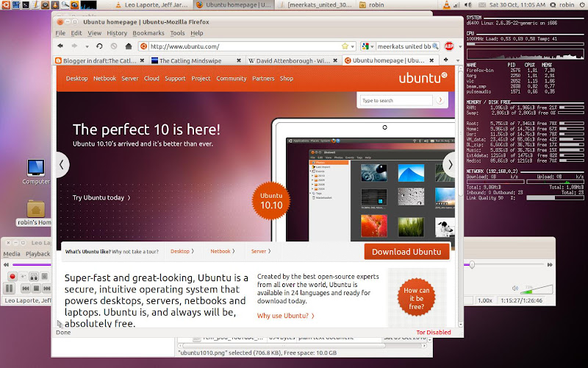This screenshot has width=588, height=368.
Task: Bookmark this page with the star icon
Action: point(345,46)
